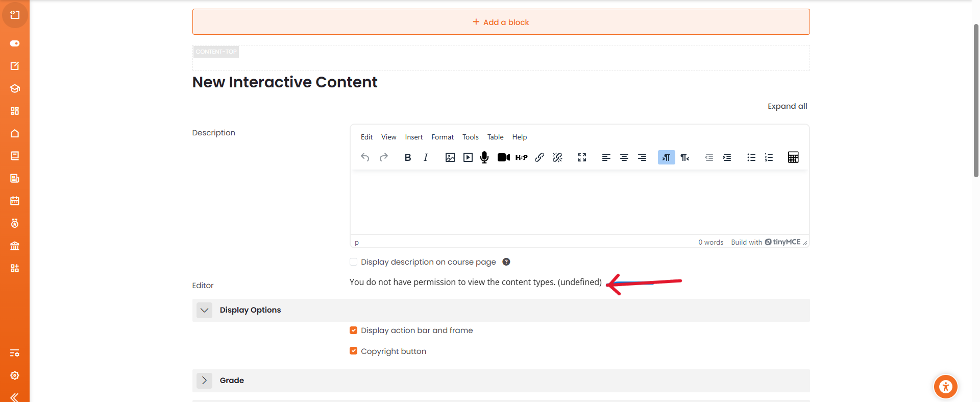The height and width of the screenshot is (402, 980).
Task: Click the bullet list icon
Action: pos(751,157)
